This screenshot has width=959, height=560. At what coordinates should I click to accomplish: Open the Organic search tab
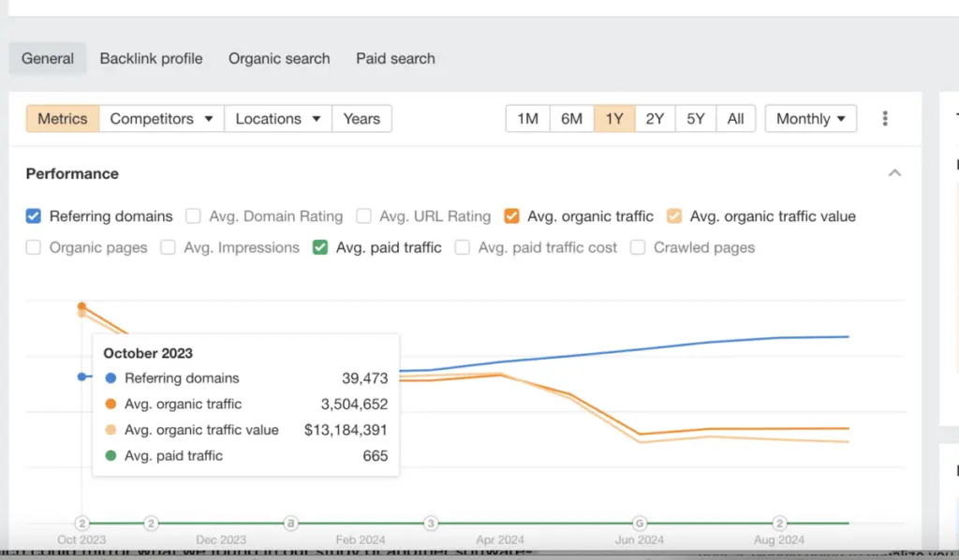click(x=279, y=58)
